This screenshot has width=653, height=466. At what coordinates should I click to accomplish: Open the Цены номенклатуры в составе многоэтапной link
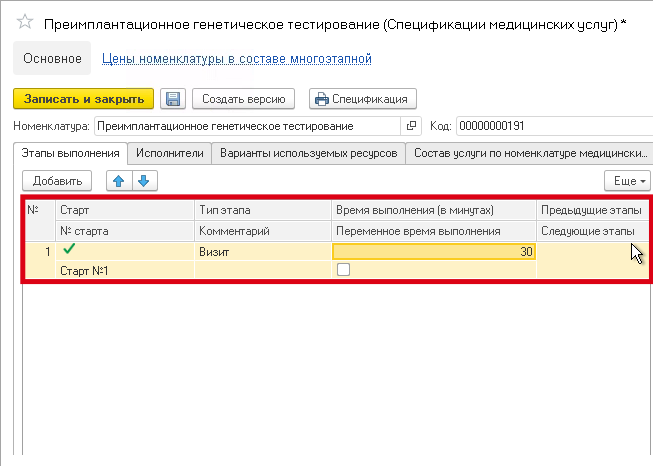(x=237, y=59)
